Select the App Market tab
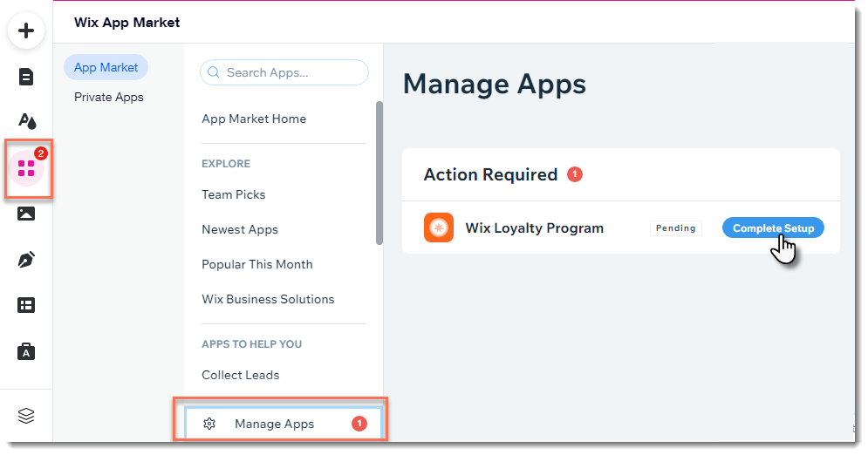 106,67
